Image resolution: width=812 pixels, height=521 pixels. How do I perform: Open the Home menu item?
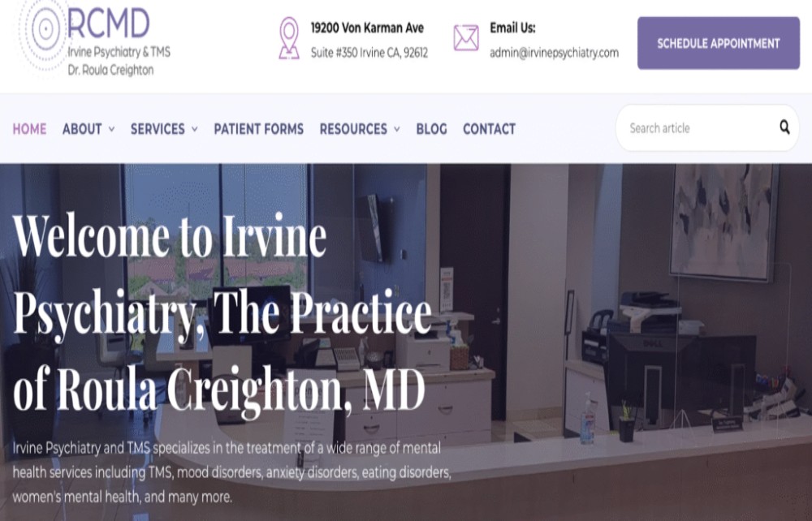point(29,129)
